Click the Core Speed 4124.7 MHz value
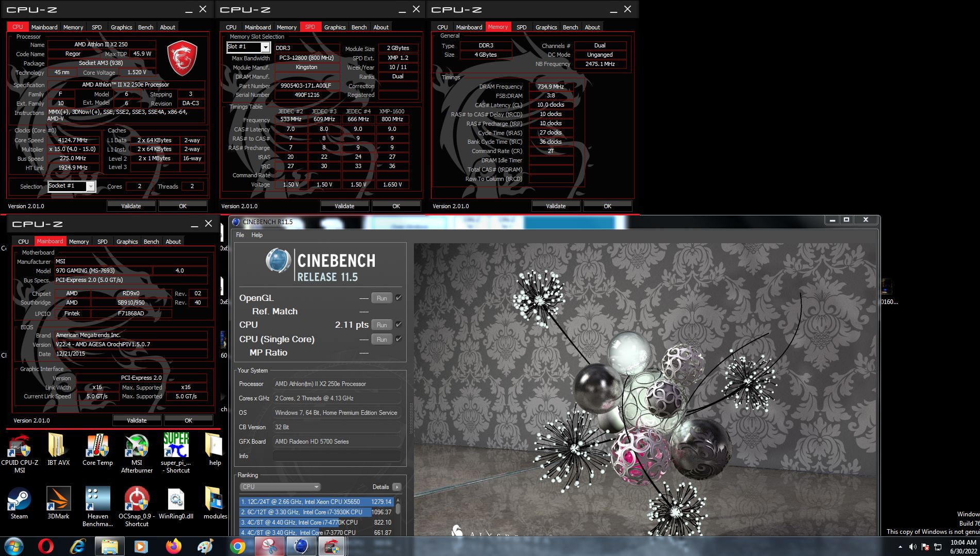 73,140
